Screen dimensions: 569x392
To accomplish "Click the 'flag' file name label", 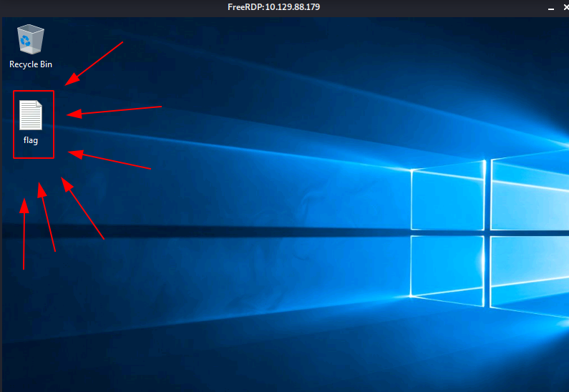I will (x=31, y=140).
